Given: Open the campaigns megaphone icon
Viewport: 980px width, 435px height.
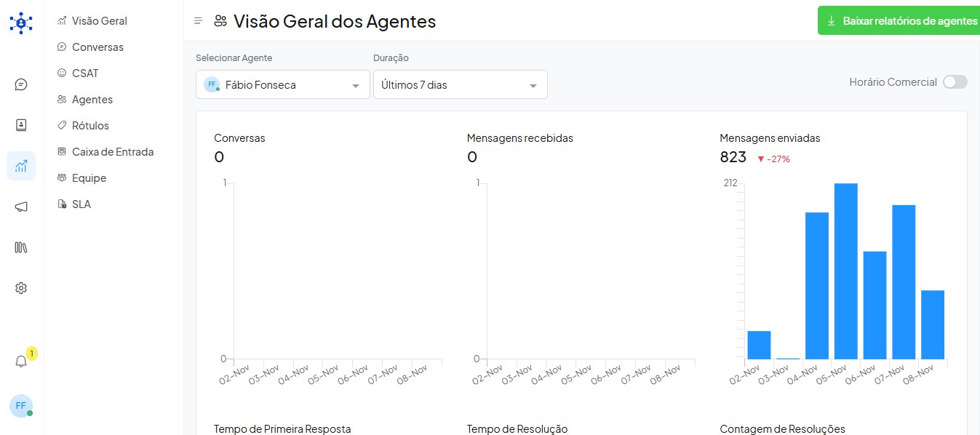Looking at the screenshot, I should (x=21, y=207).
